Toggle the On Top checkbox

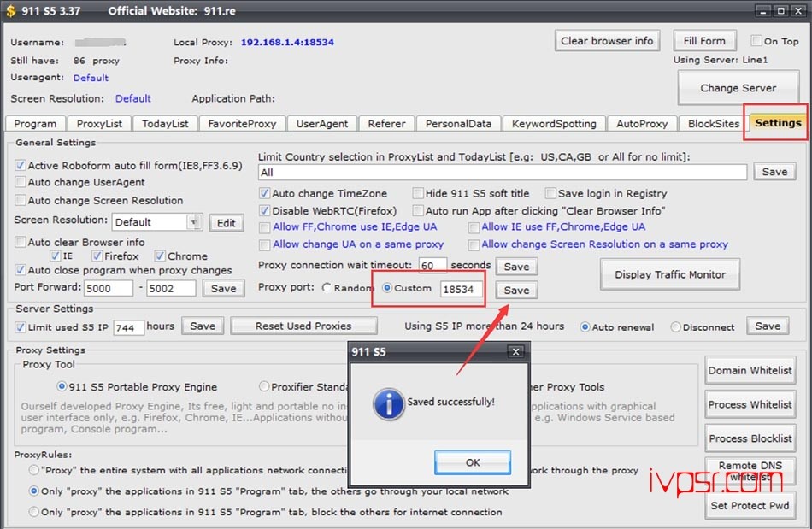[756, 40]
